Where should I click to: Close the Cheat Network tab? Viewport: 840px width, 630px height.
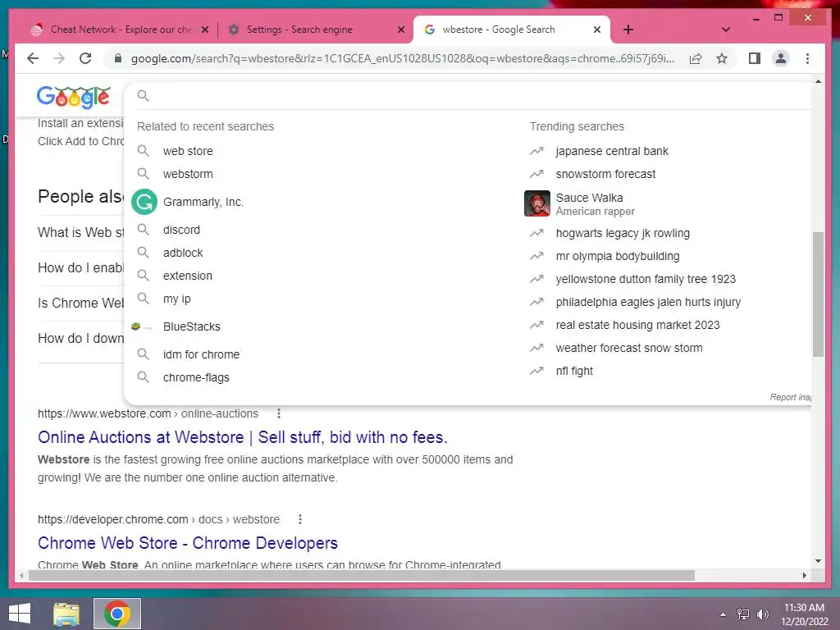click(204, 30)
